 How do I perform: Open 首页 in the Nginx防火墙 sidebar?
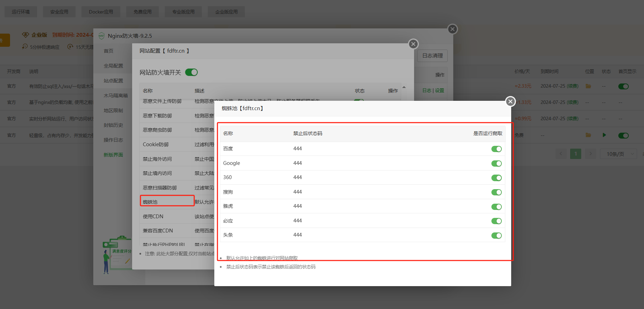pyautogui.click(x=109, y=51)
